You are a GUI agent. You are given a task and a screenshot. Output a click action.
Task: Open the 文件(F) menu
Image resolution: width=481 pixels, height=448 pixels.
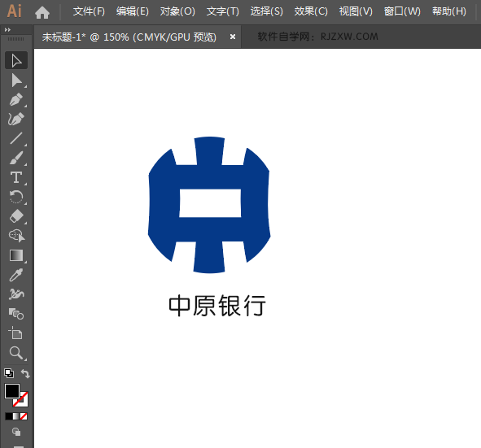pos(89,11)
